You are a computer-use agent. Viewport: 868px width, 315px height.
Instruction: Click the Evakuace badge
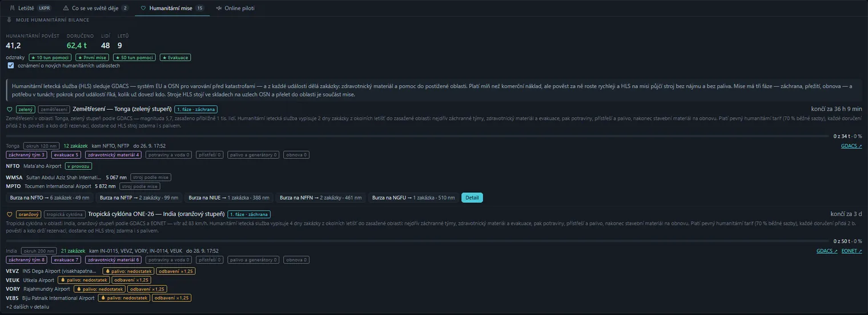click(175, 58)
